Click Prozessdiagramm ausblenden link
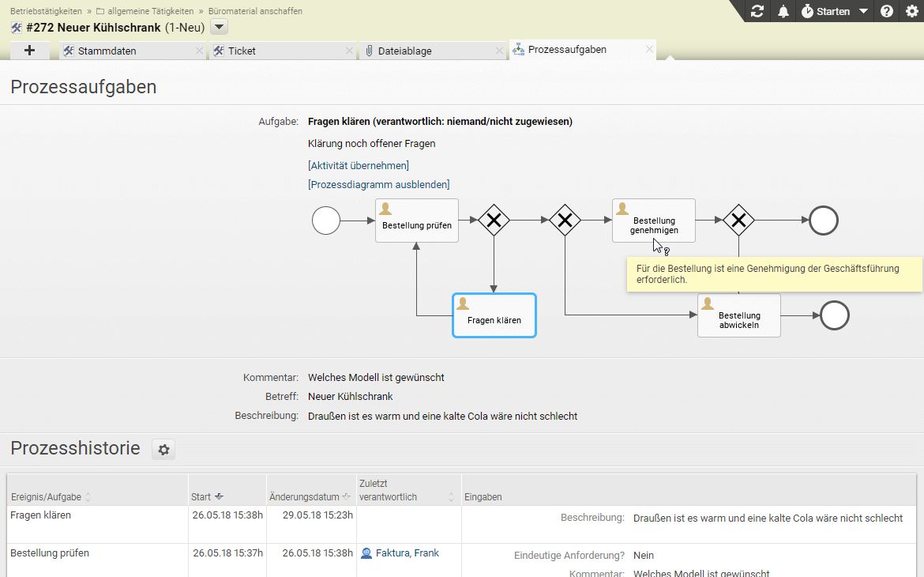Image resolution: width=924 pixels, height=577 pixels. click(x=379, y=185)
